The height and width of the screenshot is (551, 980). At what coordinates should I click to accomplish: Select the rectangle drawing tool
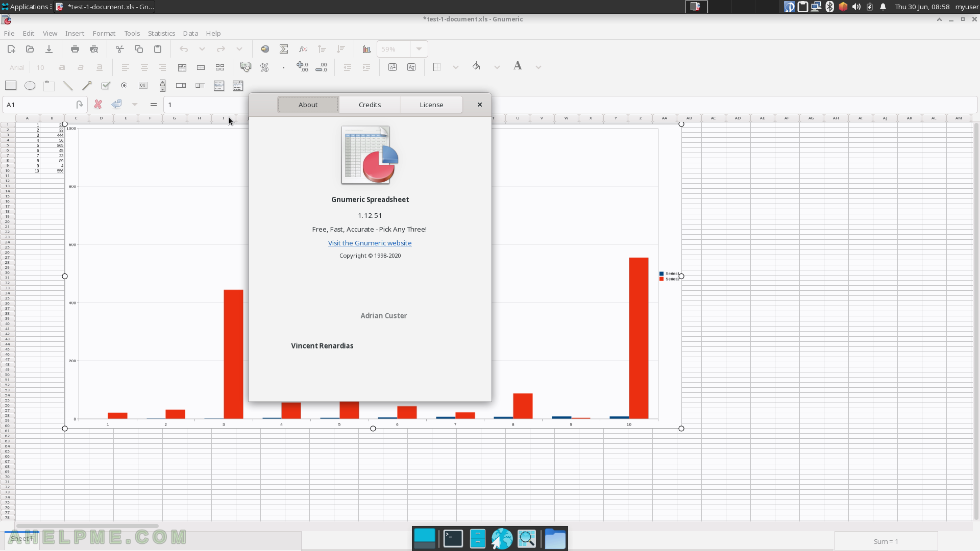click(11, 85)
